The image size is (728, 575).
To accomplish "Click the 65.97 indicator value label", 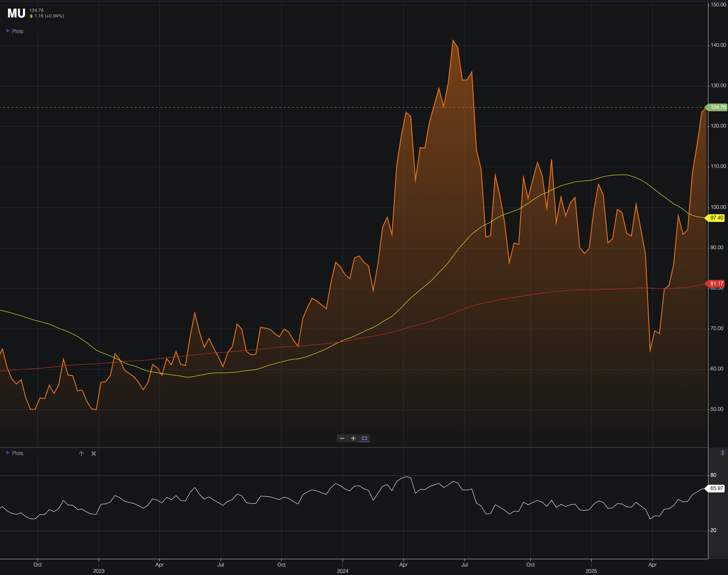I will tap(717, 488).
